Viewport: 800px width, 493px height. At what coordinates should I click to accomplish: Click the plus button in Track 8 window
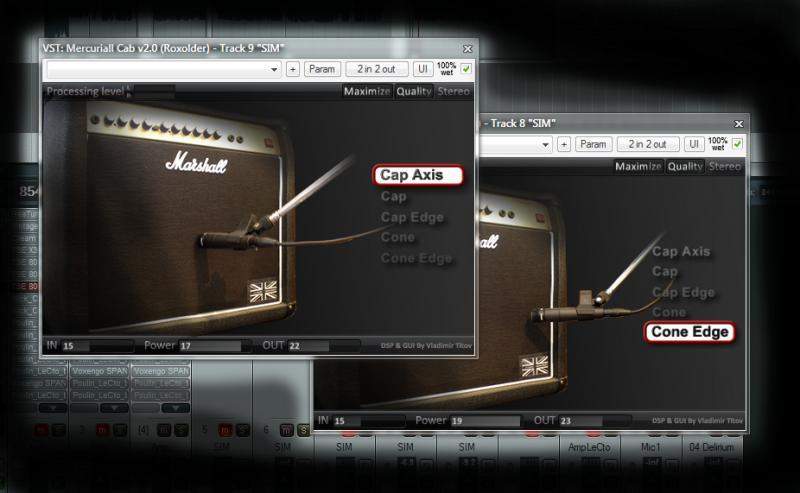[564, 144]
